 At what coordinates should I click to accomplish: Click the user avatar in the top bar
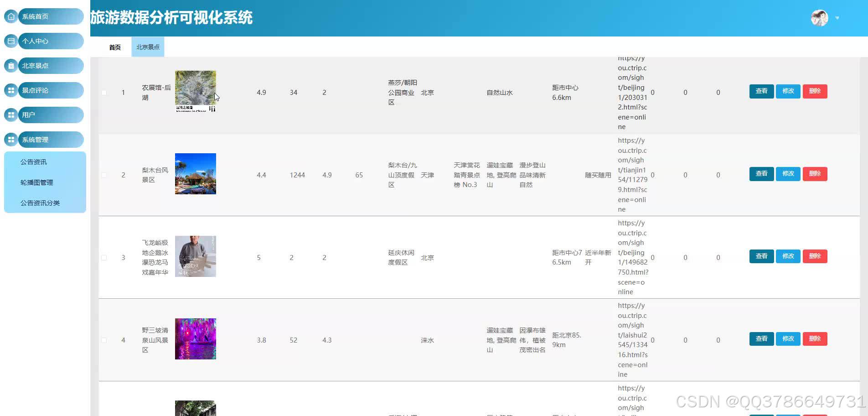click(x=819, y=18)
